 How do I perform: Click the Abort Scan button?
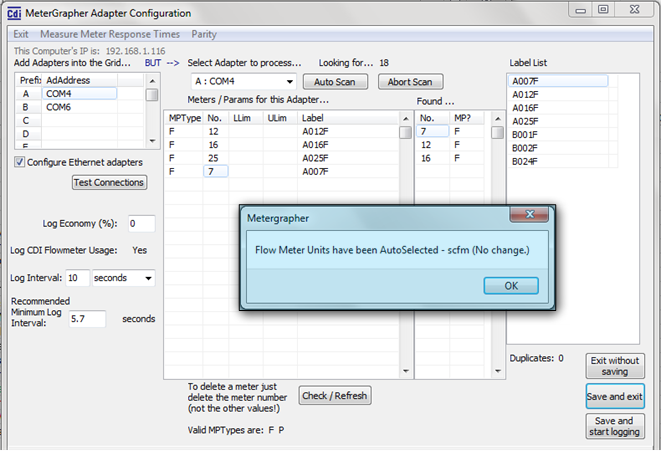(x=410, y=82)
